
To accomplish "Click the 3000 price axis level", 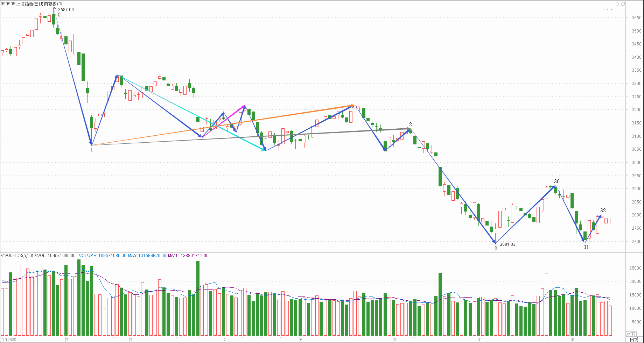I will pyautogui.click(x=637, y=163).
